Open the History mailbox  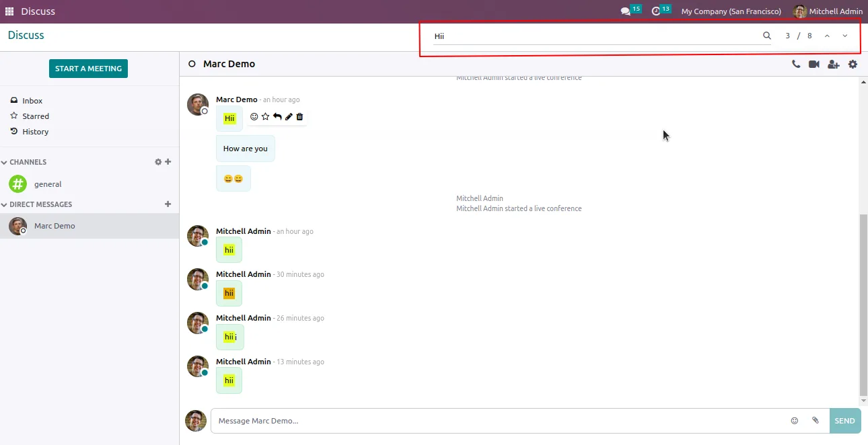coord(36,132)
